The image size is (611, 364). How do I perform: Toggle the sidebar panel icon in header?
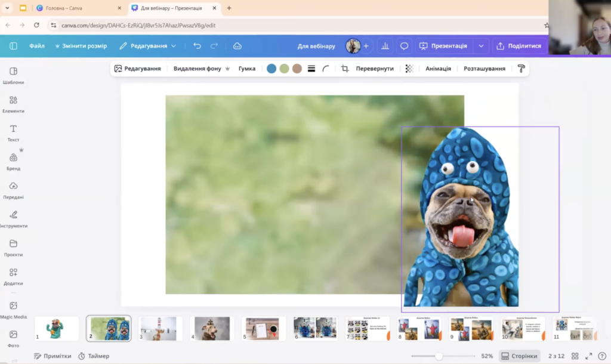[13, 46]
